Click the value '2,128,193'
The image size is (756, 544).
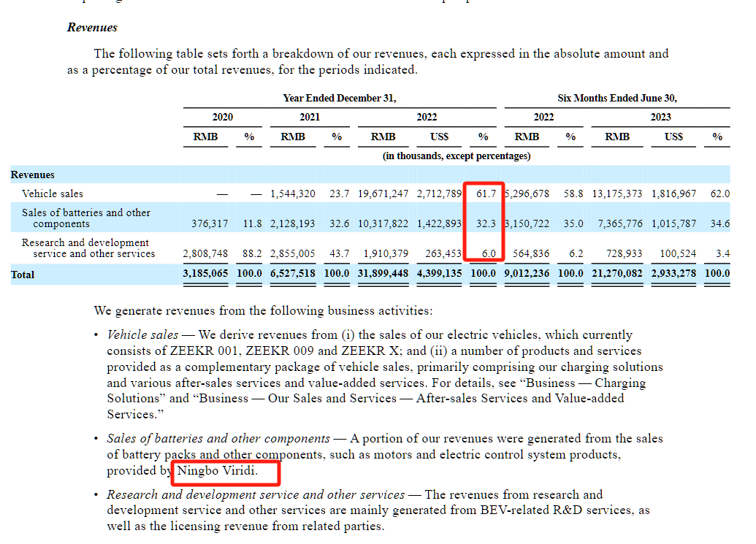[x=293, y=224]
